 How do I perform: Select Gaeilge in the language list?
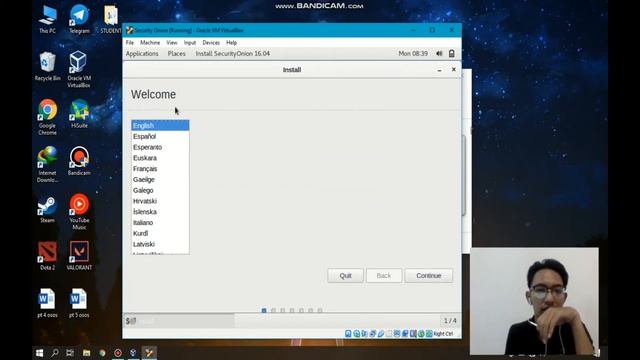pos(160,180)
